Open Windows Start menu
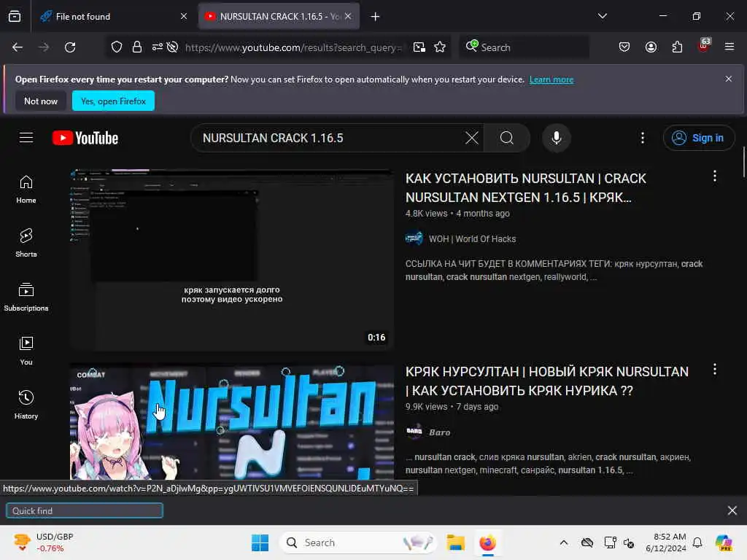The image size is (747, 560). click(260, 542)
